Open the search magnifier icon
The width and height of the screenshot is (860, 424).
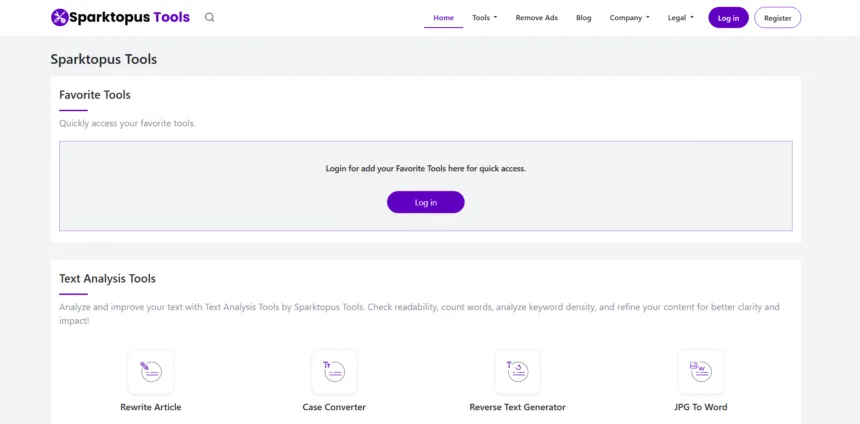click(209, 17)
